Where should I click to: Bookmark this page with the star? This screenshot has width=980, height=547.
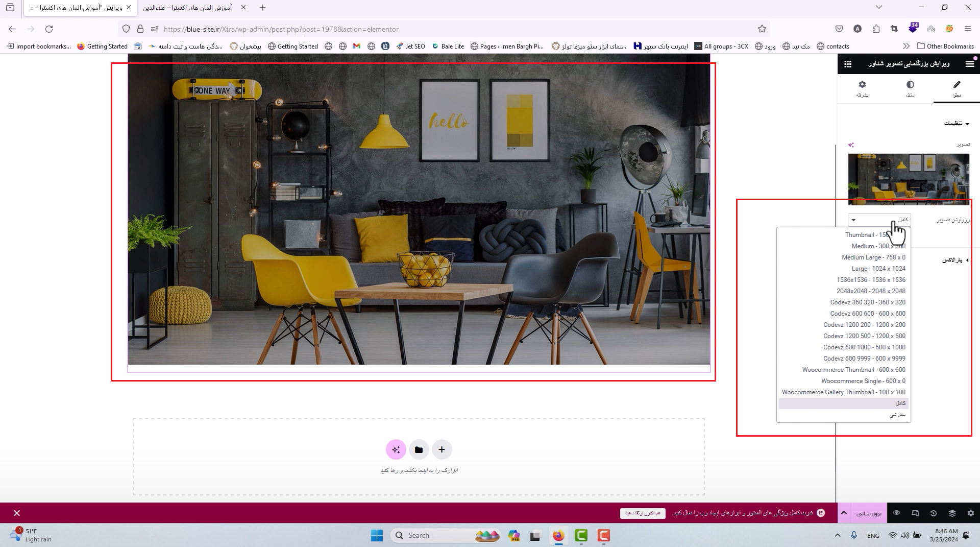point(762,29)
